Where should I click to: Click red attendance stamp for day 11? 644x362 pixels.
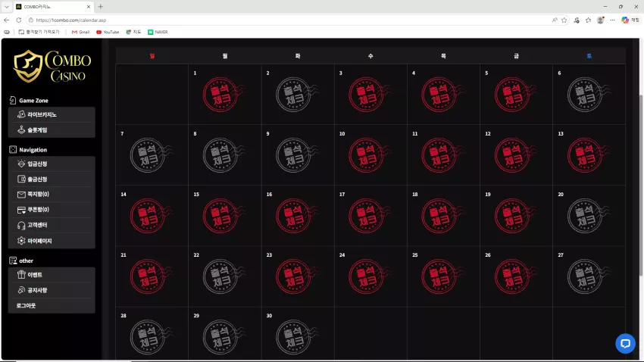click(442, 155)
